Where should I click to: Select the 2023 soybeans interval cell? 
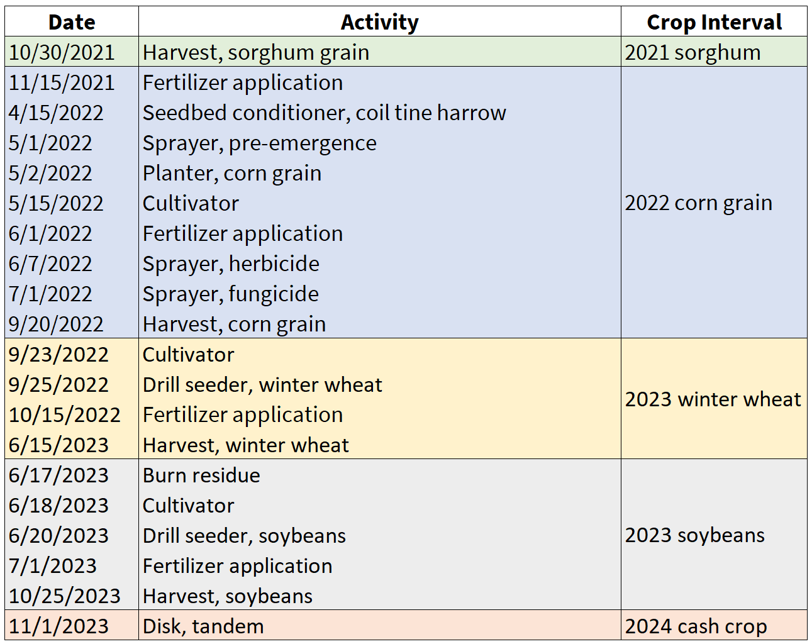694,535
